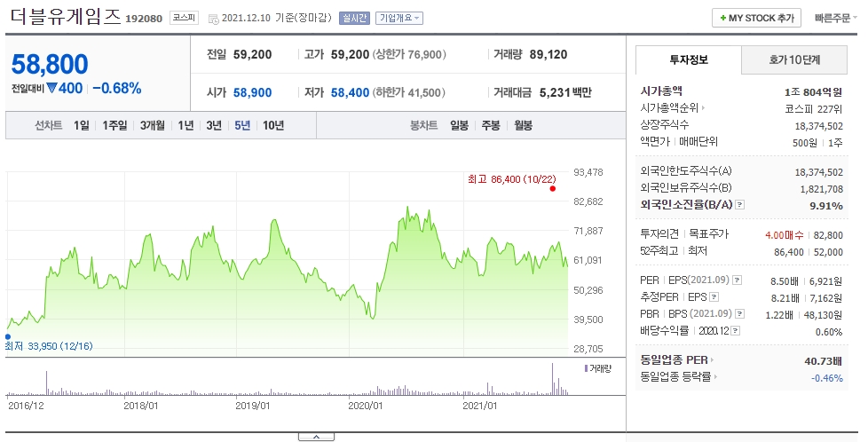The image size is (868, 442).
Task: Click the 2019/01 date axis label
Action: point(253,406)
